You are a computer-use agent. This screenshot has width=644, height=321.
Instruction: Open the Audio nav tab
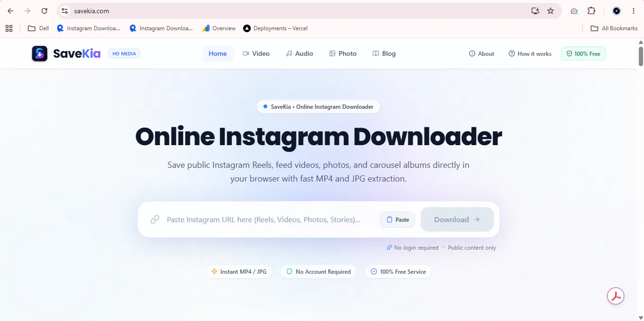click(x=299, y=53)
